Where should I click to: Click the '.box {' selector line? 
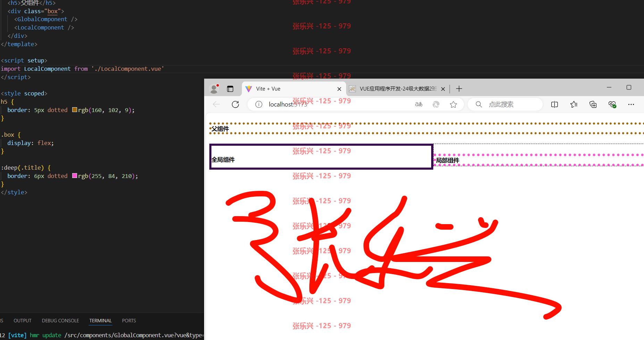(11, 135)
